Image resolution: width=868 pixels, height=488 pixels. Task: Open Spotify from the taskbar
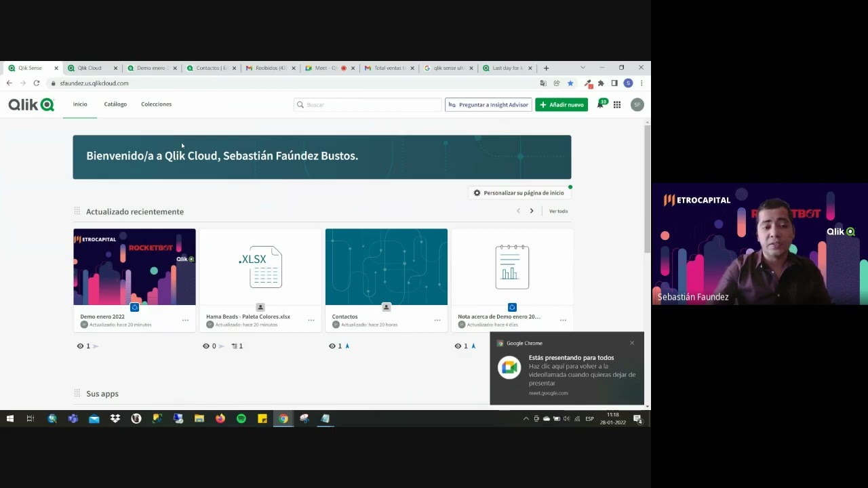pyautogui.click(x=241, y=419)
